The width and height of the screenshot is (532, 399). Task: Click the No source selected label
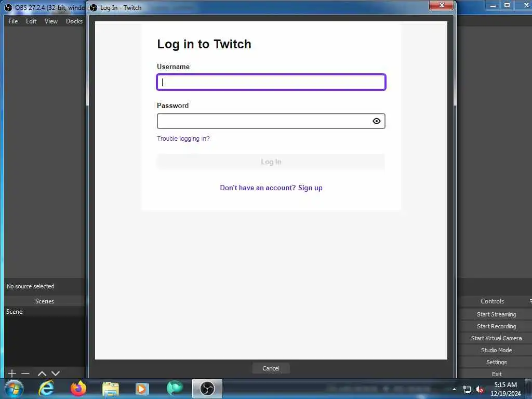[x=31, y=286]
